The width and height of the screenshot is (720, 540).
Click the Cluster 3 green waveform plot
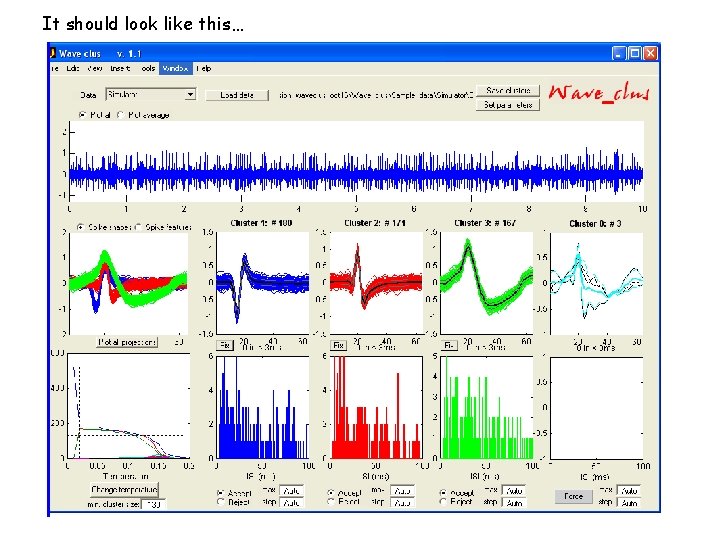(487, 284)
